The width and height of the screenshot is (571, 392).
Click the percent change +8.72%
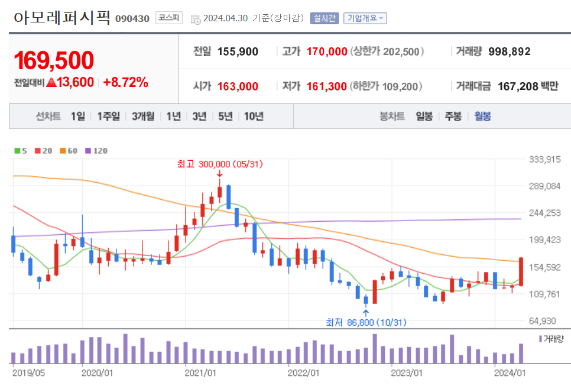pos(126,82)
